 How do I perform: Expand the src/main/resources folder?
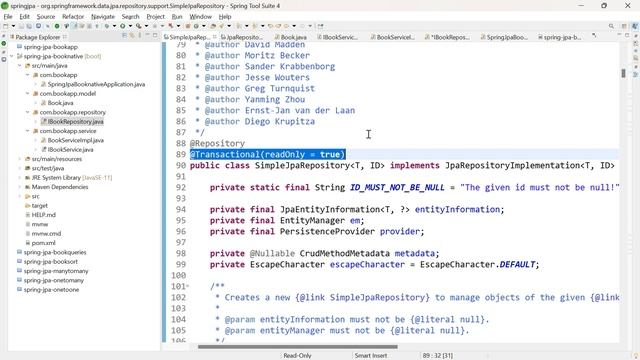[20, 159]
